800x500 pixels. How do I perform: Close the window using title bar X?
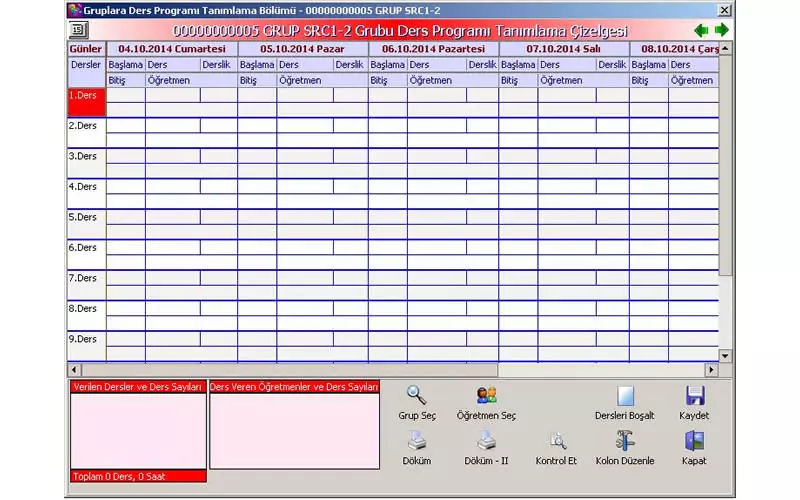pos(724,10)
